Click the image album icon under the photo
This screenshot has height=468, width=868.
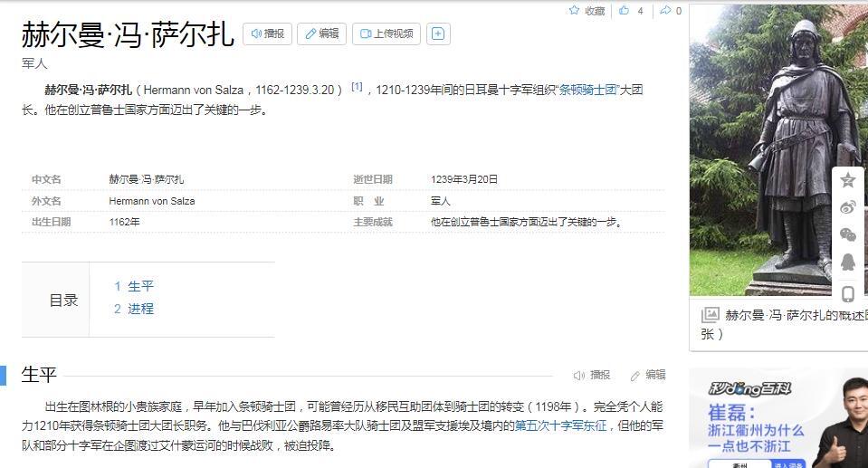[x=711, y=315]
